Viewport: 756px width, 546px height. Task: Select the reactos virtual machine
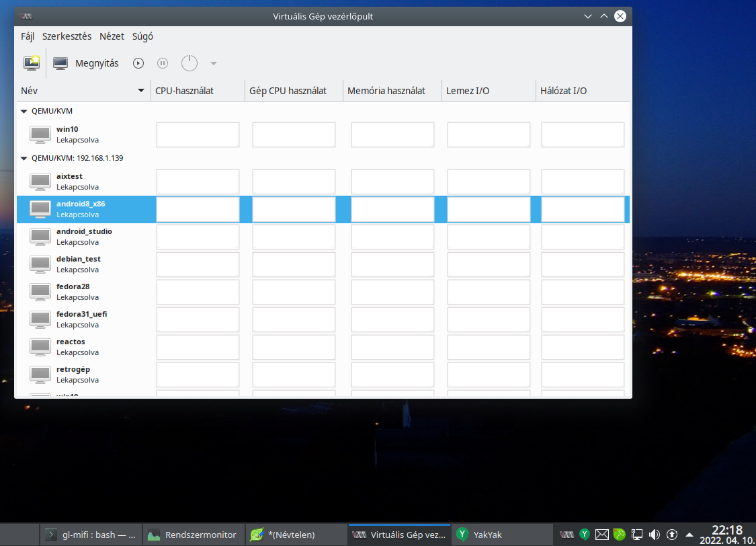click(323, 347)
